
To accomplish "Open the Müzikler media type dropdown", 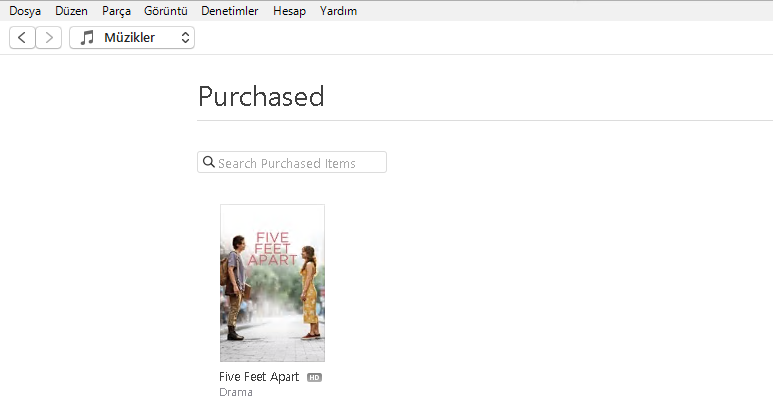I will (x=132, y=37).
